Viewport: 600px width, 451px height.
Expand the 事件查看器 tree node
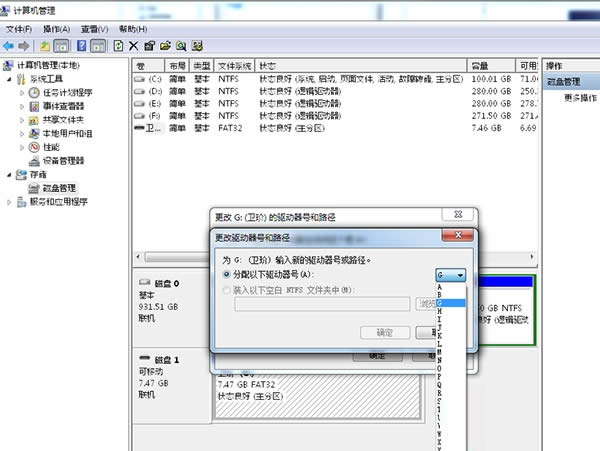(24, 106)
